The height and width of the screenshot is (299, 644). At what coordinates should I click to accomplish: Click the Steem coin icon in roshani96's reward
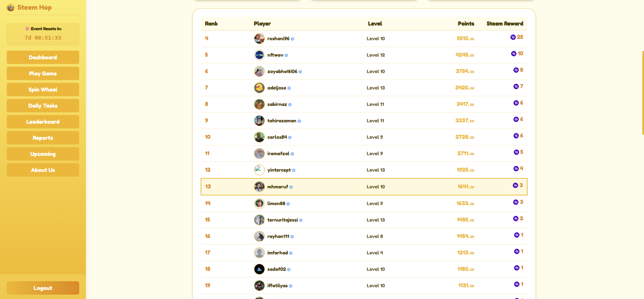(513, 37)
